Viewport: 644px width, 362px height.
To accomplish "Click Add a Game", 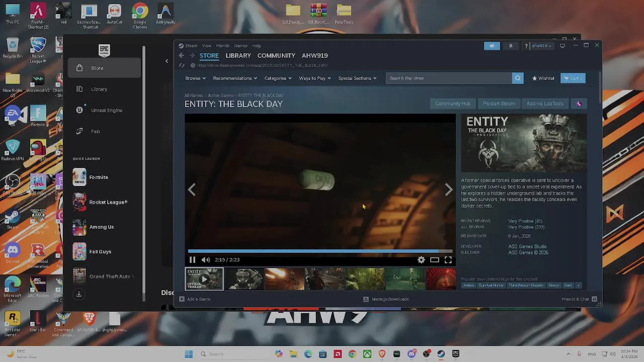I will click(195, 299).
